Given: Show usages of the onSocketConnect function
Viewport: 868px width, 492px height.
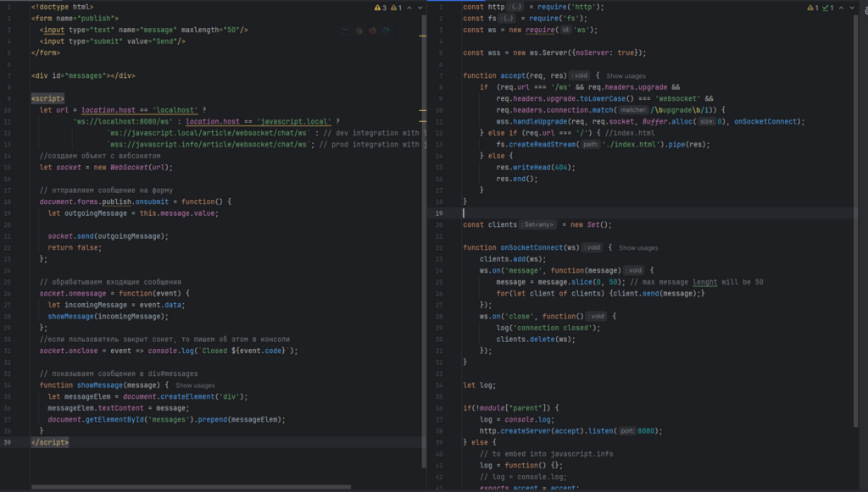Looking at the screenshot, I should coord(638,247).
